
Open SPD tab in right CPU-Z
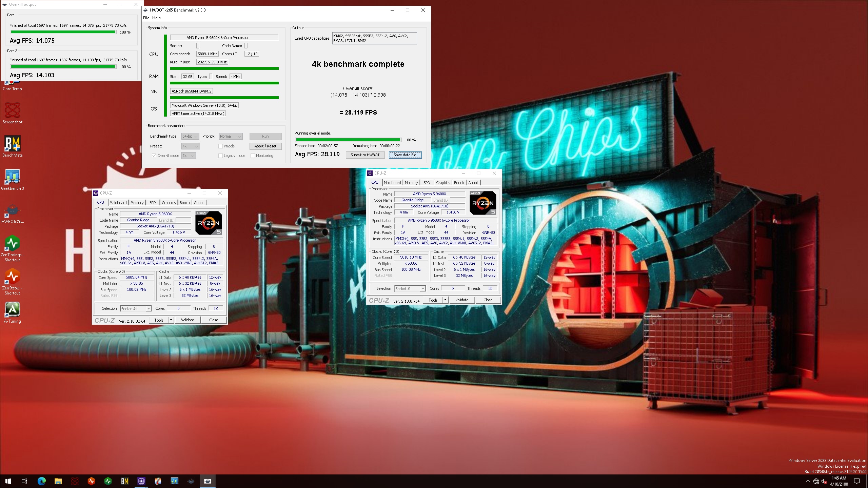[427, 183]
